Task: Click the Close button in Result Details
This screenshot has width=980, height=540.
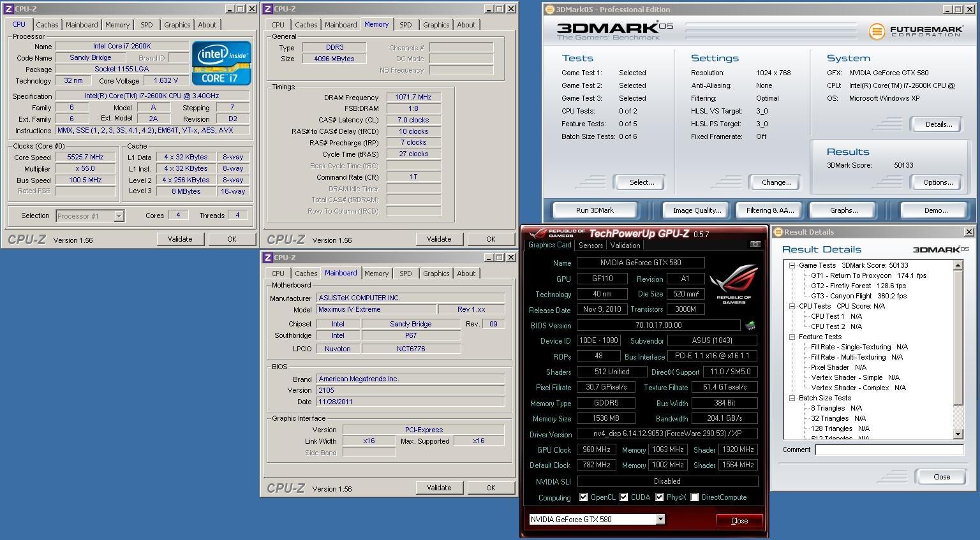Action: pos(942,477)
